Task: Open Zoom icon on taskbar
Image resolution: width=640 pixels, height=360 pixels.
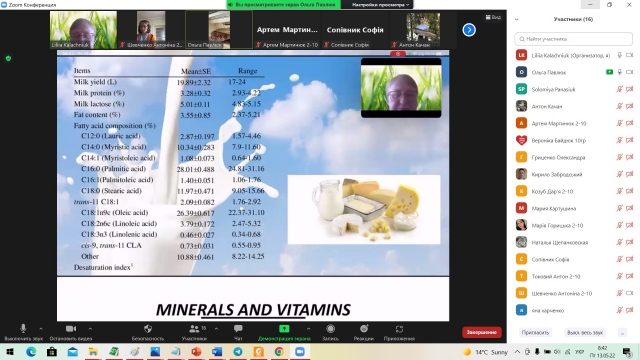Action: [x=300, y=352]
